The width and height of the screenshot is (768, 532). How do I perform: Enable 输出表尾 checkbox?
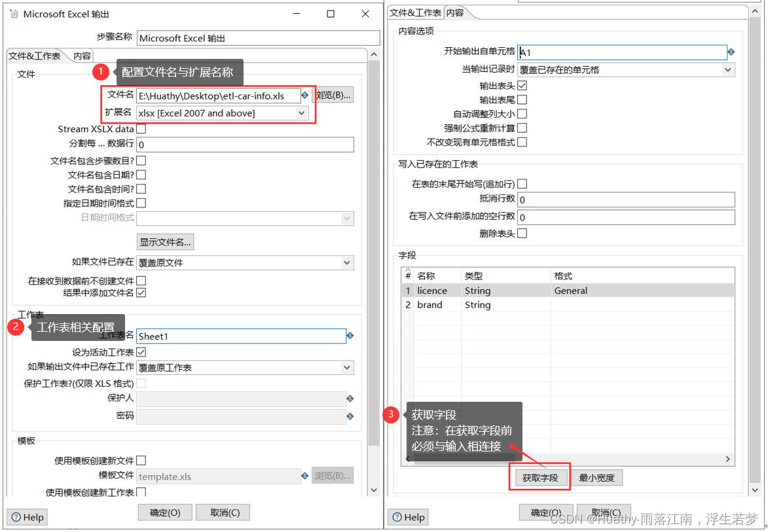(x=522, y=100)
